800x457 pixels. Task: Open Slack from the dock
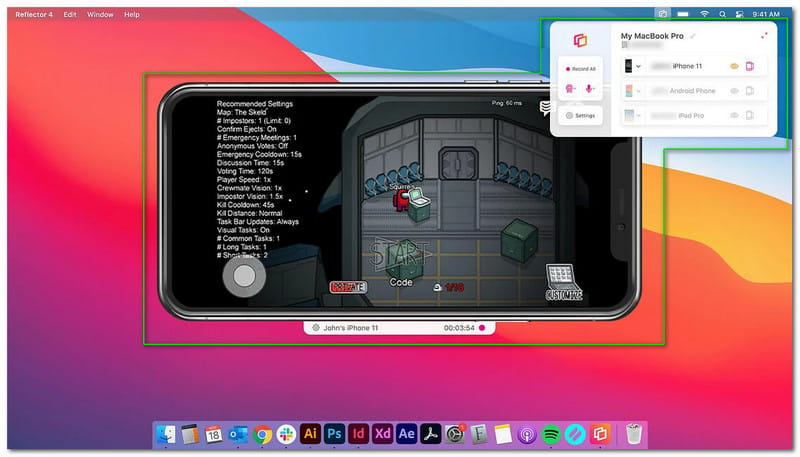[x=286, y=435]
